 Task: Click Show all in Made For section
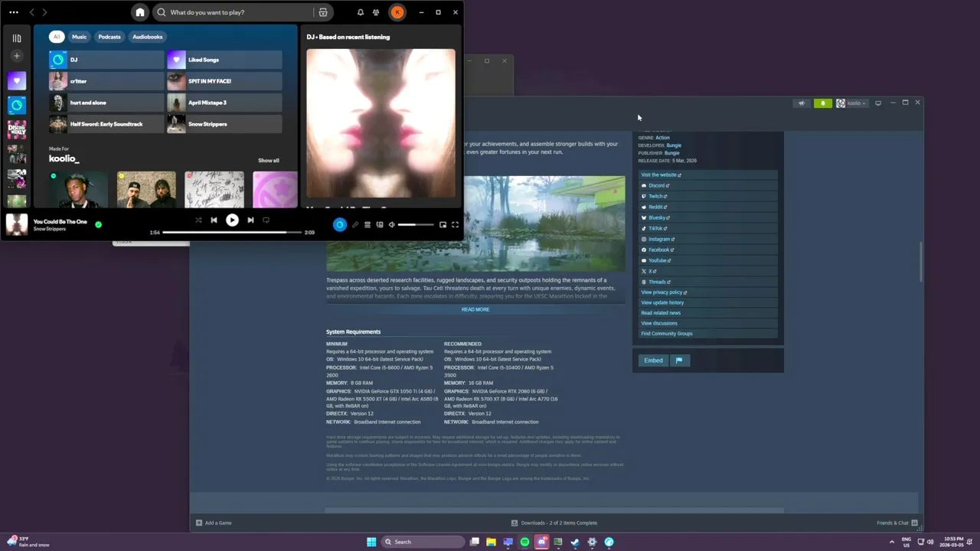pyautogui.click(x=268, y=161)
